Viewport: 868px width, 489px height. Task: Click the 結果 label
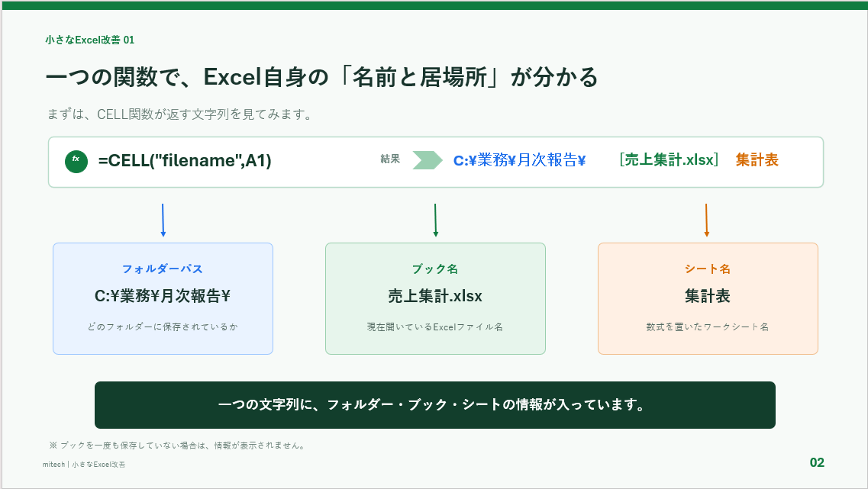tap(390, 159)
